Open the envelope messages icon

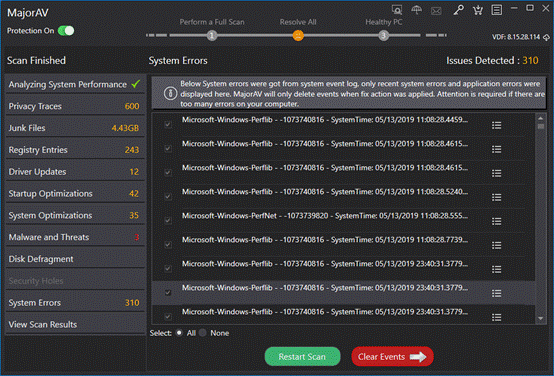(x=436, y=11)
